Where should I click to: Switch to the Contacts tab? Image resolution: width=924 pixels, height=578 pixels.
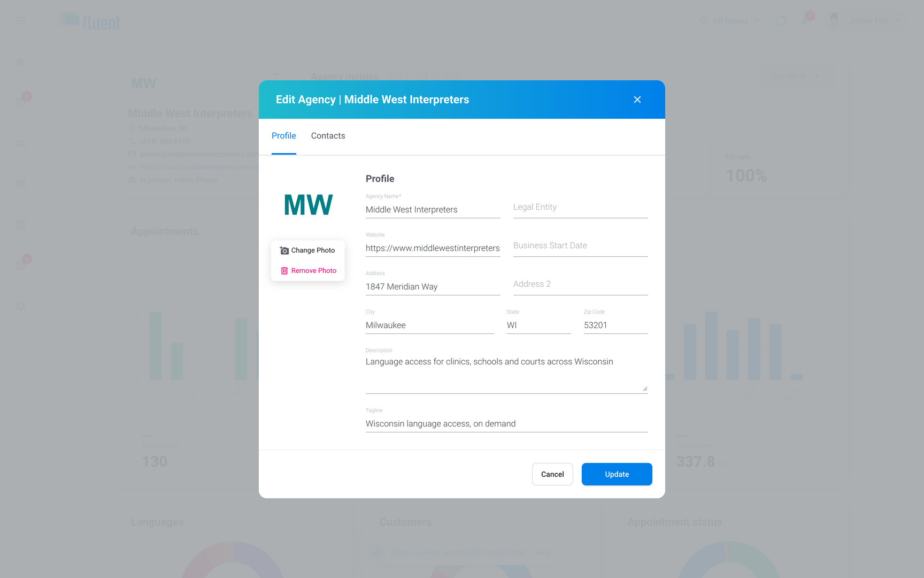(x=328, y=136)
